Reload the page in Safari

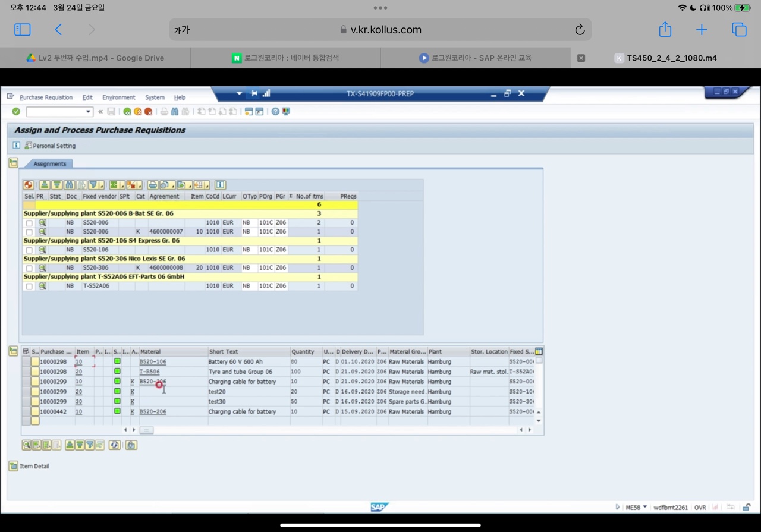pyautogui.click(x=580, y=30)
